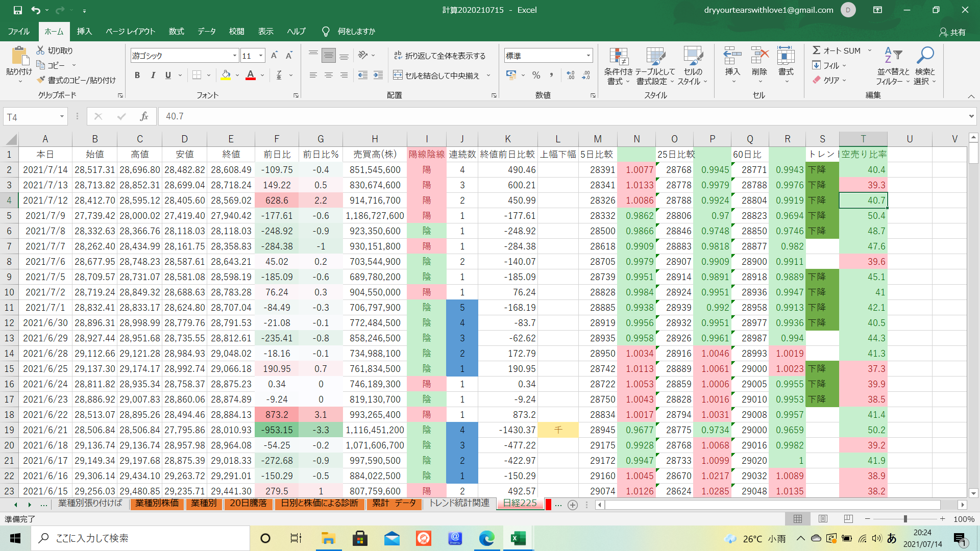Click the Share button
Image resolution: width=980 pixels, height=551 pixels.
coord(952,32)
